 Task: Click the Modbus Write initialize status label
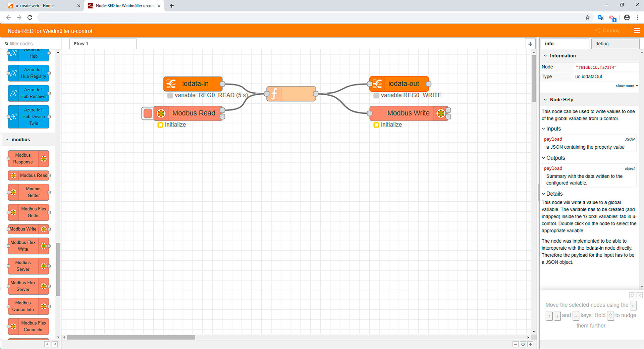pos(391,124)
